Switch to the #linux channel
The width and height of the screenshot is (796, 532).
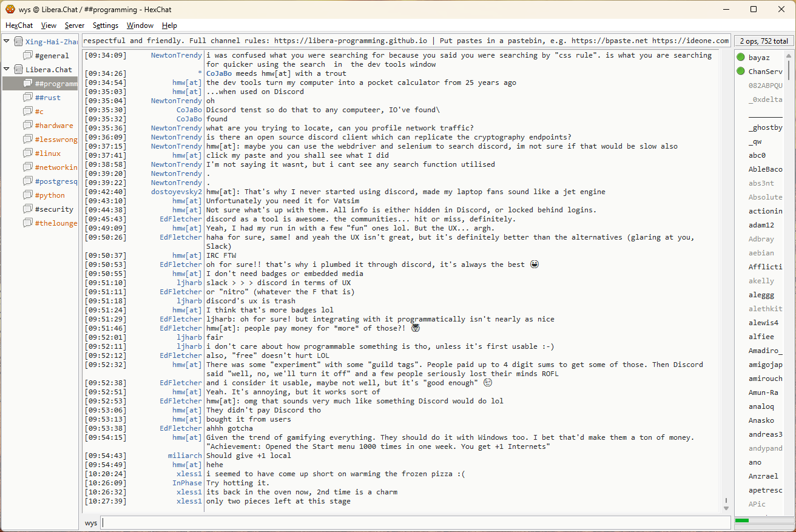point(48,153)
